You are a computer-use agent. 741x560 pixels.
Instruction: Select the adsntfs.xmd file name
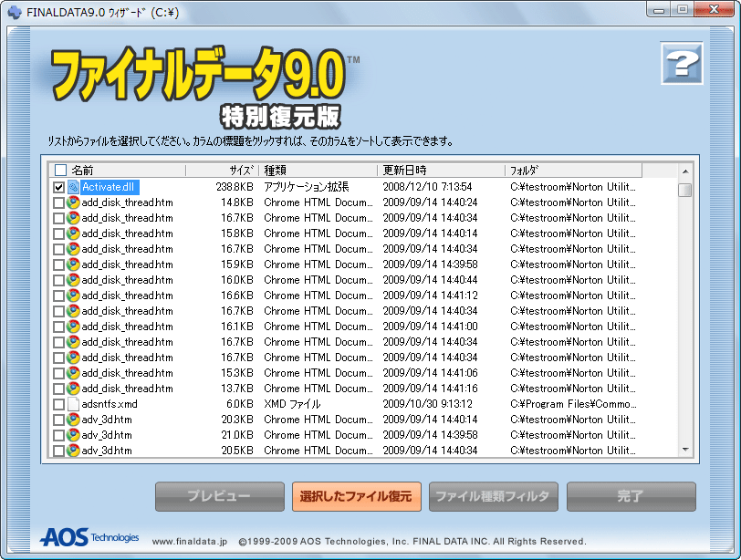coord(110,404)
